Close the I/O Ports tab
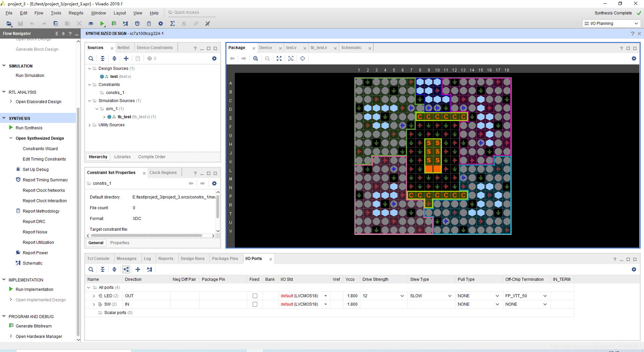Screen dimensions: 644x352 pos(270,259)
